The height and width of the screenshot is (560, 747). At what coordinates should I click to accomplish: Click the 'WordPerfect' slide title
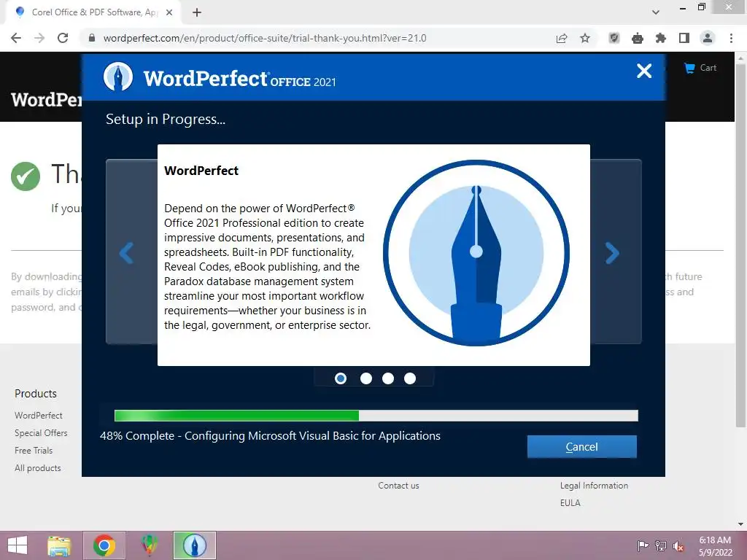(201, 171)
